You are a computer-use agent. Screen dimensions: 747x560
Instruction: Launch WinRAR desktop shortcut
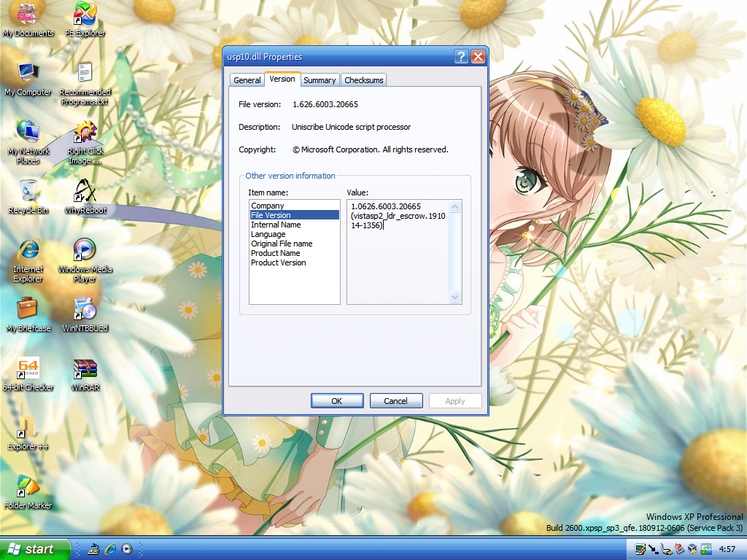85,373
